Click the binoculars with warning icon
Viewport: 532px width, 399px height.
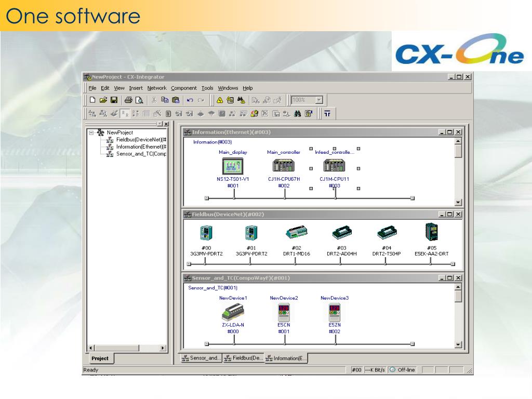click(x=241, y=100)
